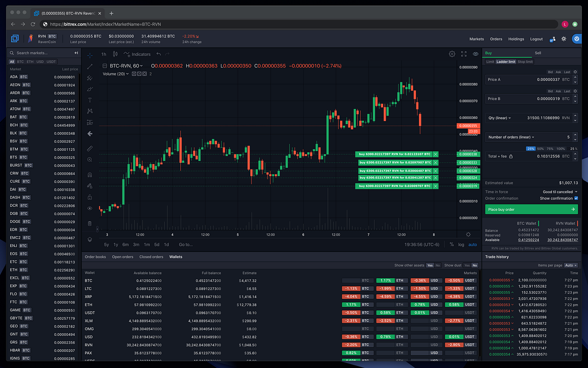The height and width of the screenshot is (368, 588).
Task: Select the ruler measure tool
Action: click(90, 148)
